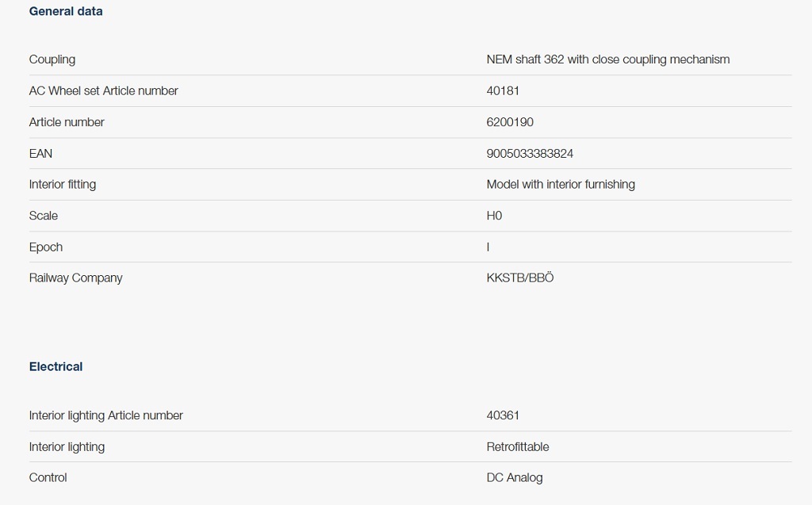The width and height of the screenshot is (812, 505).
Task: Click the Electrical section heading
Action: [x=56, y=367]
